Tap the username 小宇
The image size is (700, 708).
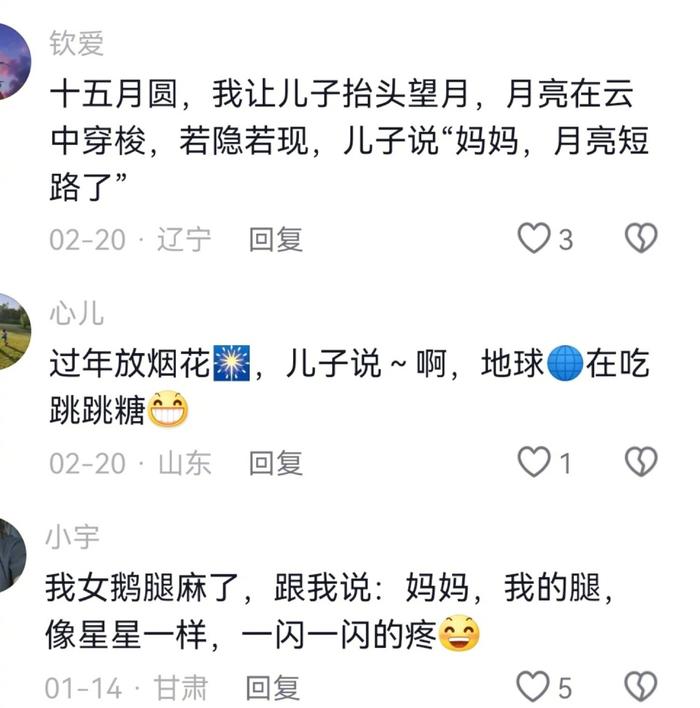tap(72, 537)
